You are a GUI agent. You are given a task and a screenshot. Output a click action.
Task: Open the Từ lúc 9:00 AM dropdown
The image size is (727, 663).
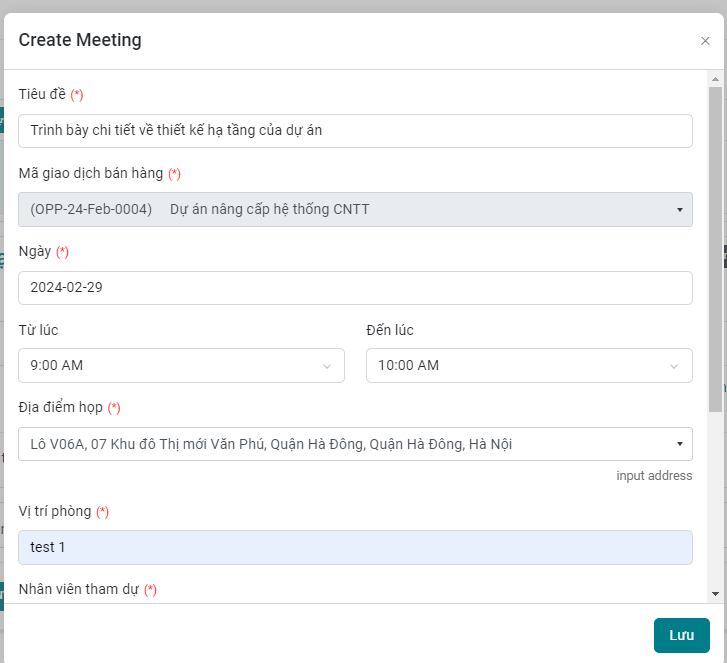click(181, 365)
